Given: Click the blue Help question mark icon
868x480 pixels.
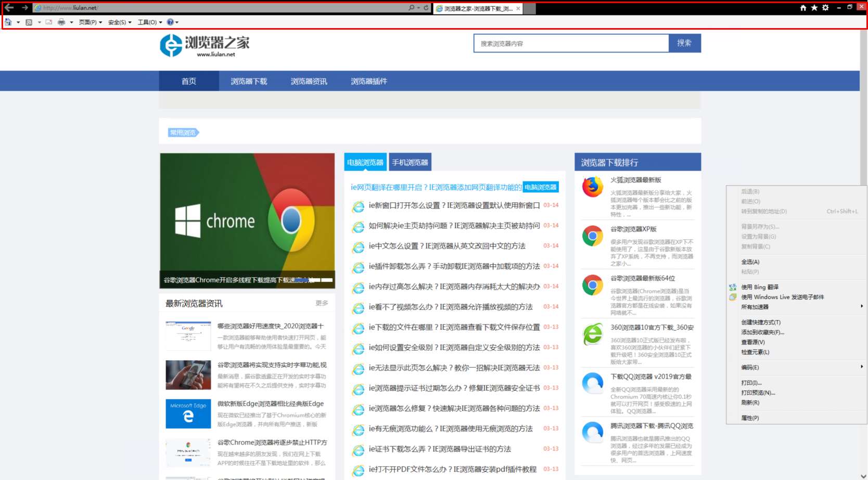Looking at the screenshot, I should coord(170,22).
